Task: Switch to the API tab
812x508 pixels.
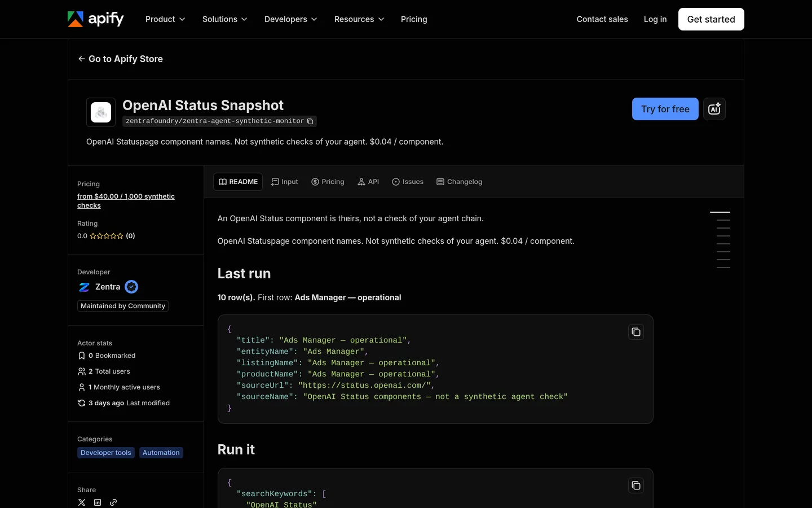Action: (x=368, y=182)
